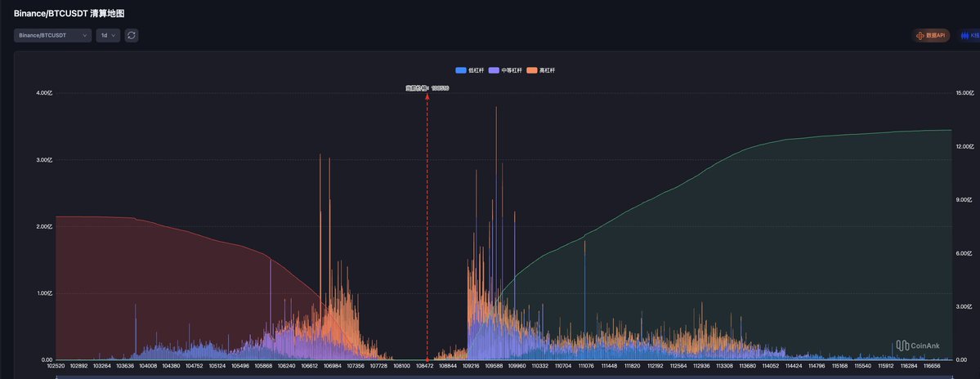Screen dimensions: 980x379
Task: Open the Binance/BTCUSDT pair dropdown
Action: [52, 35]
